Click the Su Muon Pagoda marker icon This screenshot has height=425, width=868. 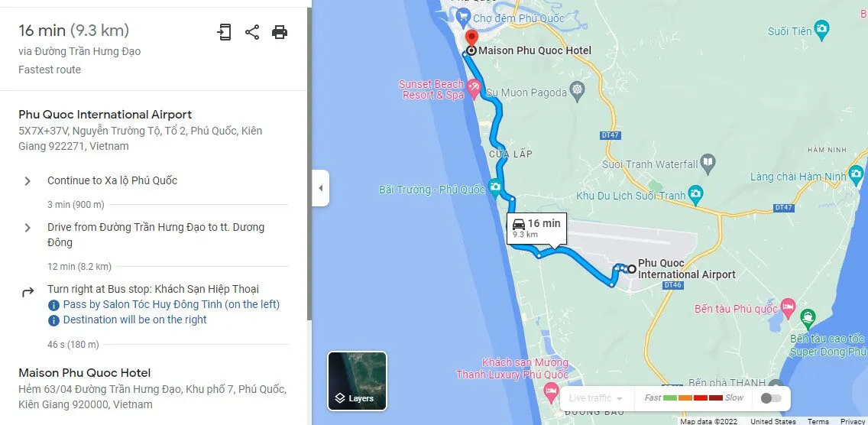[x=578, y=91]
